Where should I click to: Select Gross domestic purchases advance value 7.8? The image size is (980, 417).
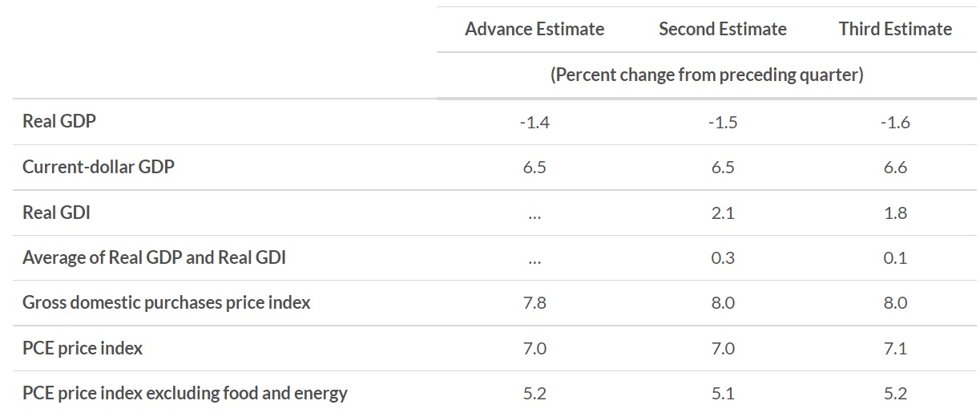(x=534, y=303)
